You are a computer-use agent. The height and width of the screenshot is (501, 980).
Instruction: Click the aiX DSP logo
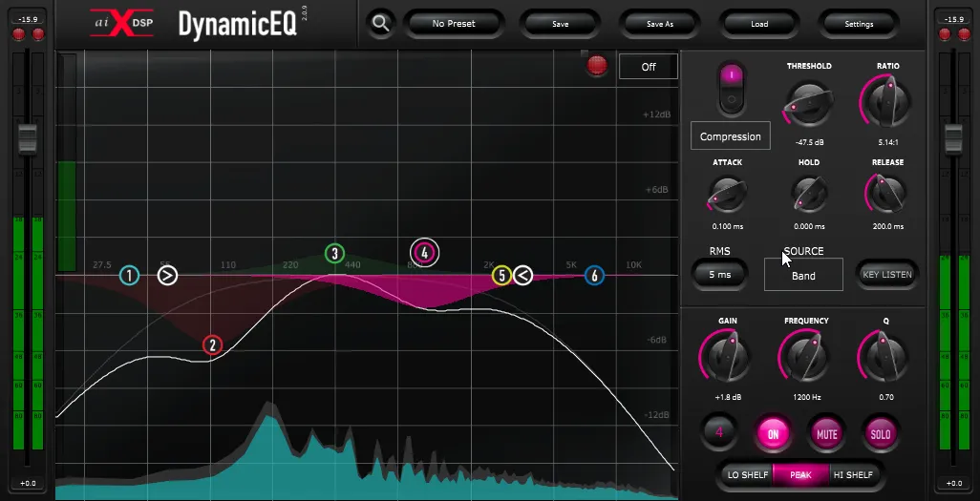122,23
